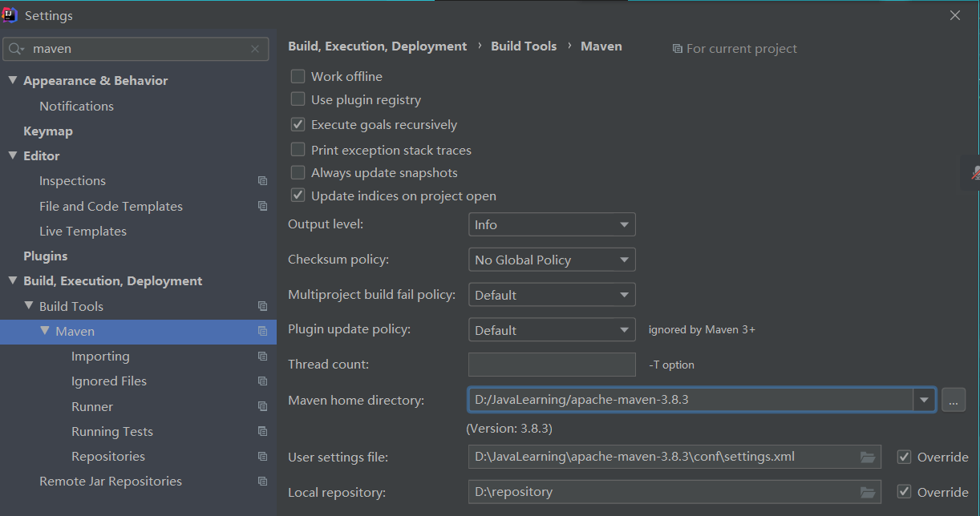Collapse Build, Execution, Deployment section

(13, 280)
